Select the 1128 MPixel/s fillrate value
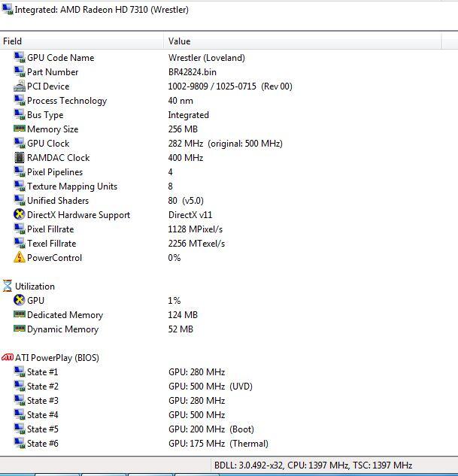458x476 pixels. coord(196,229)
